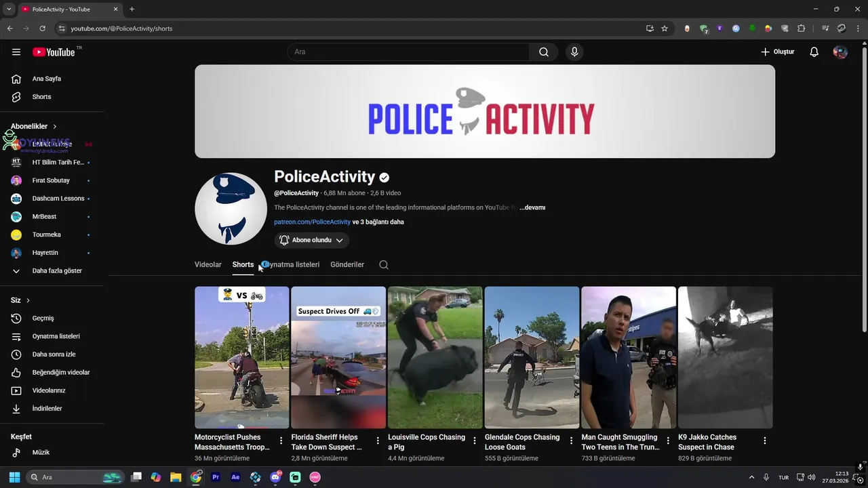Open patreon.com/PoliceActivity link
Screen dimensions: 868x488
click(x=312, y=222)
